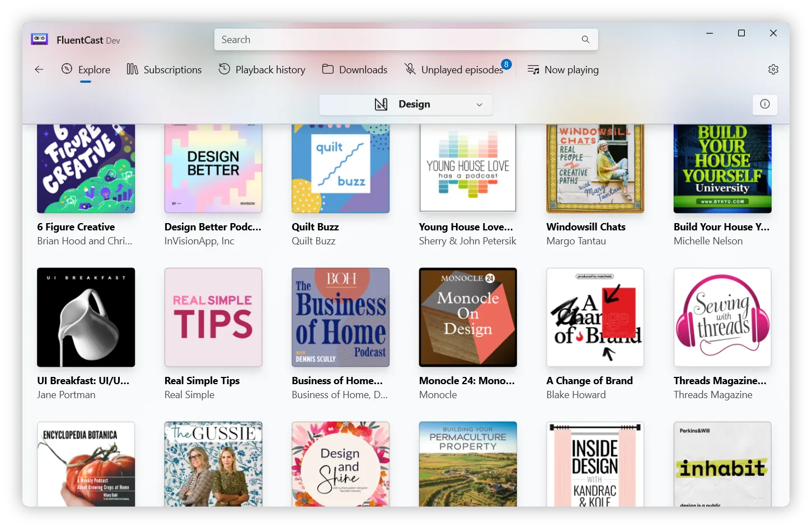Select the Windowsill Chats cover art
This screenshot has width=812, height=529.
click(595, 168)
